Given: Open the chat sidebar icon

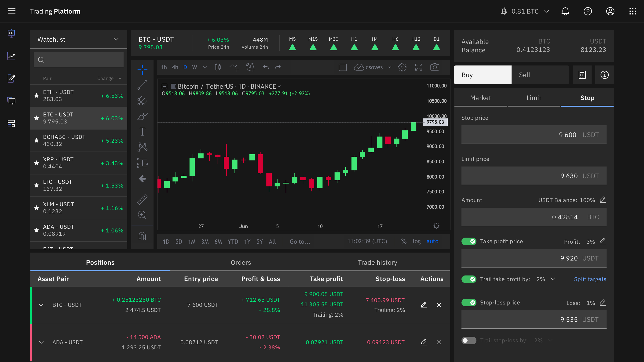Looking at the screenshot, I should tap(11, 101).
